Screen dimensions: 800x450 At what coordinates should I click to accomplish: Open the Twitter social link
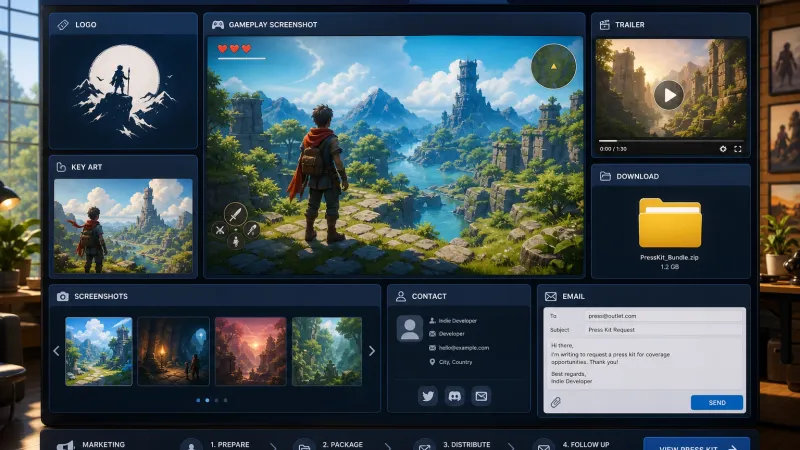coord(428,396)
